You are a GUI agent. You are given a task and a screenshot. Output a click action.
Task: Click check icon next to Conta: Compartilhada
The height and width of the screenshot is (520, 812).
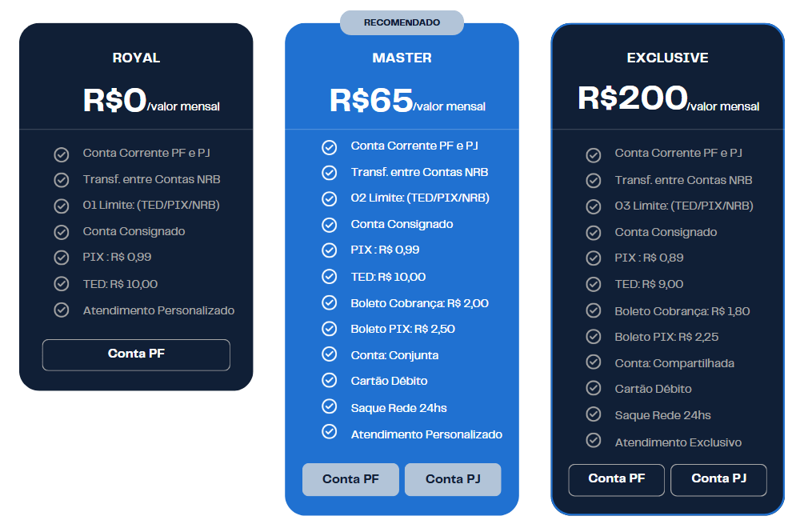(x=594, y=362)
